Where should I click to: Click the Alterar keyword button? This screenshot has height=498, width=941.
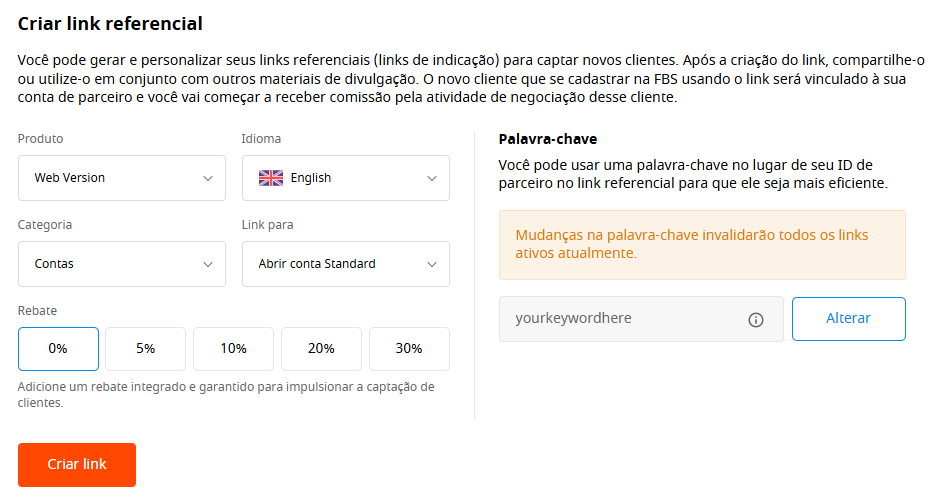[x=849, y=319]
